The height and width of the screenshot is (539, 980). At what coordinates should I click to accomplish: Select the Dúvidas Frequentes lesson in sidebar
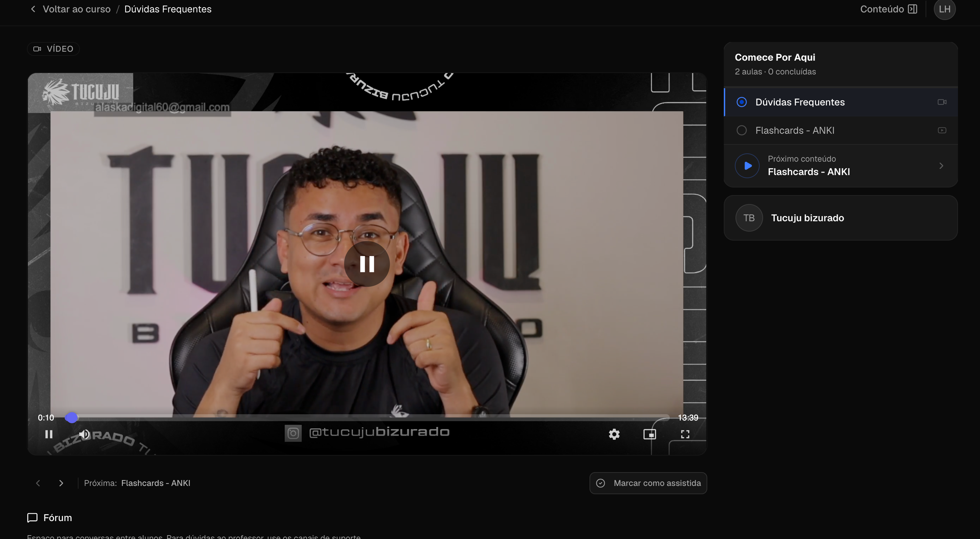tap(841, 102)
